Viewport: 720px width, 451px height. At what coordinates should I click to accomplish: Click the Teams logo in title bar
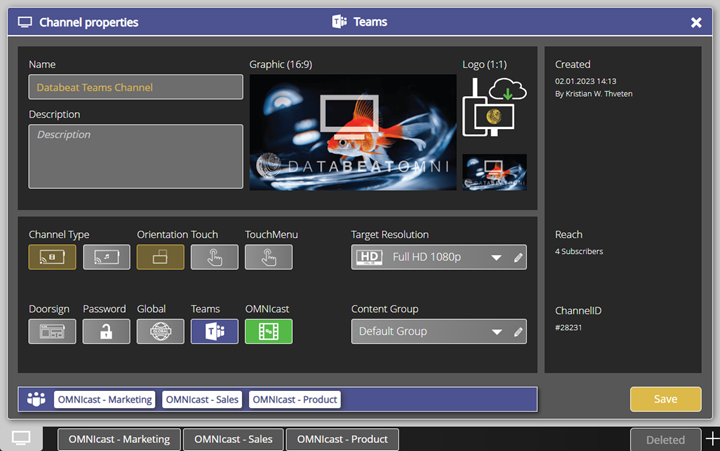click(339, 22)
